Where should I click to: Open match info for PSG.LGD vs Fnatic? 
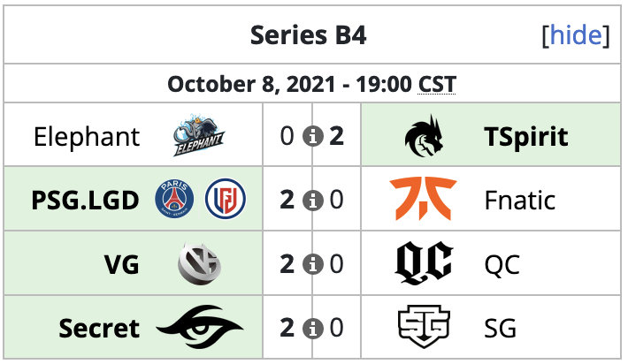pos(312,200)
